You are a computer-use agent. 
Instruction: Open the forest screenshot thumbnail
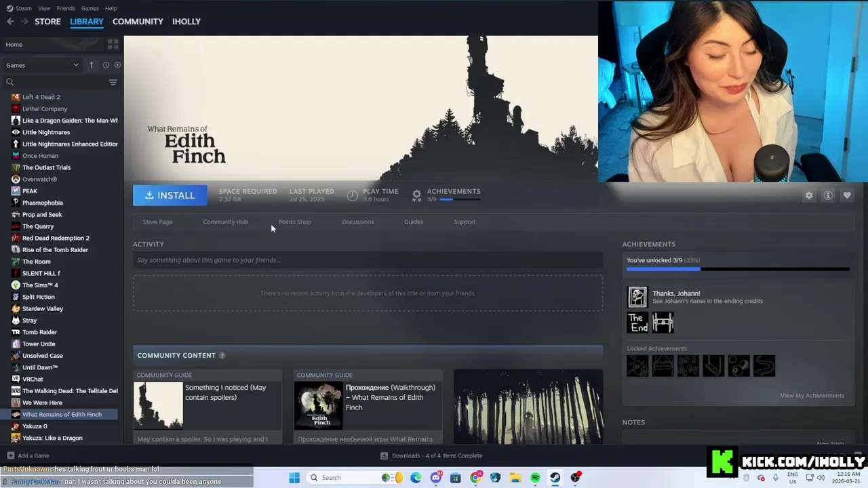point(528,407)
